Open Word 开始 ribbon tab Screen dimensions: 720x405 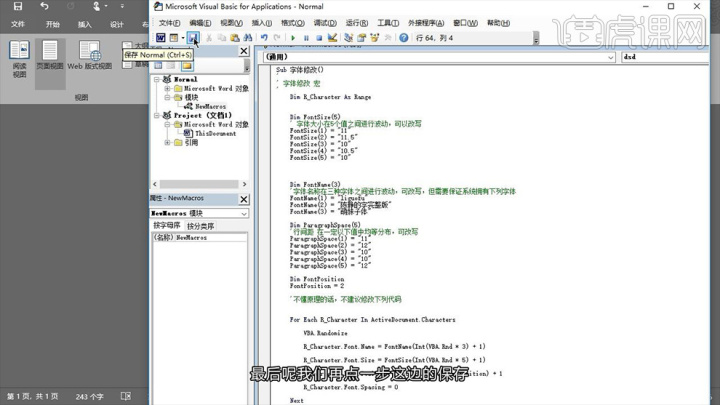52,25
